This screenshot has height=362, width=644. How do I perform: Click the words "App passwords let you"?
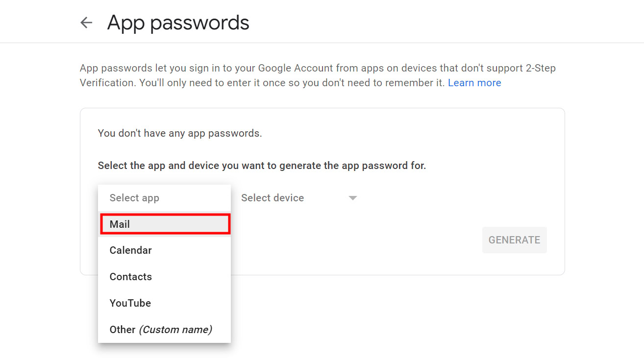[130, 68]
